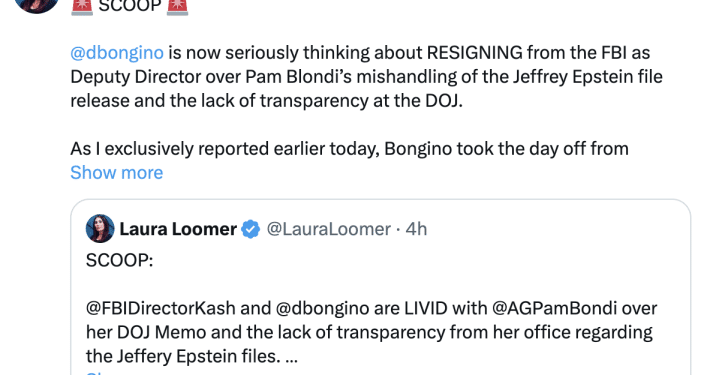Open the blue @dbongino mention link

117,53
